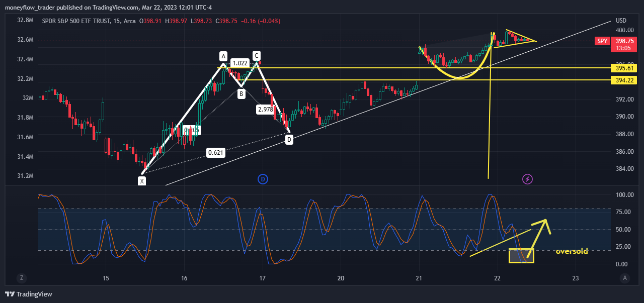Click the 1.022 ratio label
The width and height of the screenshot is (644, 303).
point(239,63)
